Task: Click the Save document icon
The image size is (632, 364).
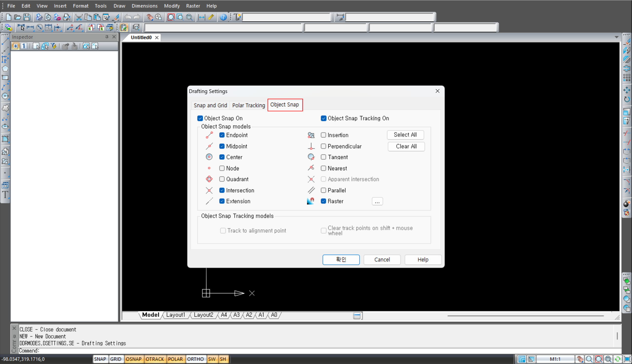Action: click(x=27, y=17)
